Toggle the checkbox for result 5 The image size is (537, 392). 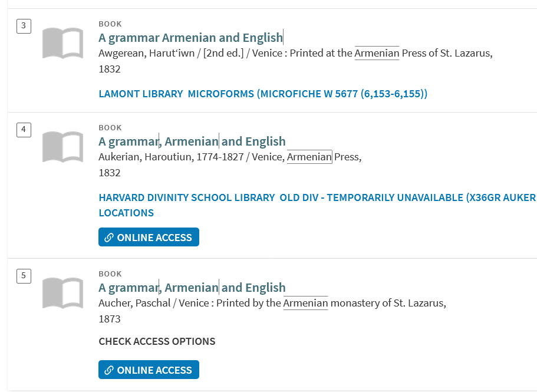24,275
